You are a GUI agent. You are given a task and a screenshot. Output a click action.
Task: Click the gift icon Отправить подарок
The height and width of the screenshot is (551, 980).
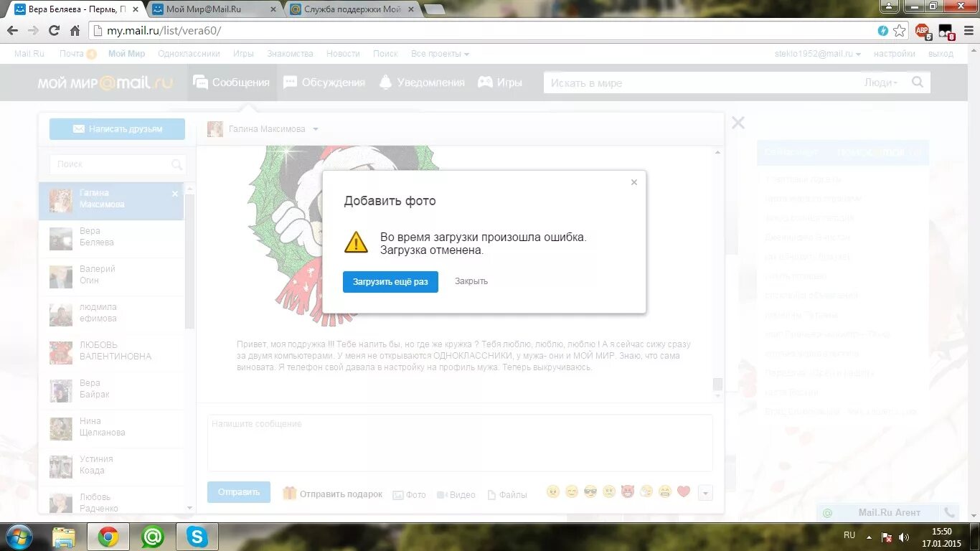coord(290,493)
